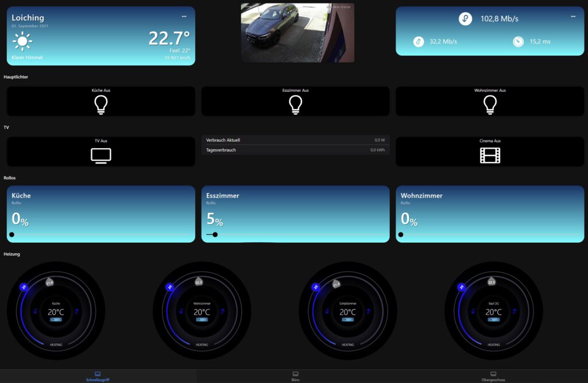This screenshot has width=588, height=383.
Task: Click the blue setpoint handle on Bad OG thermostat
Action: [x=461, y=287]
